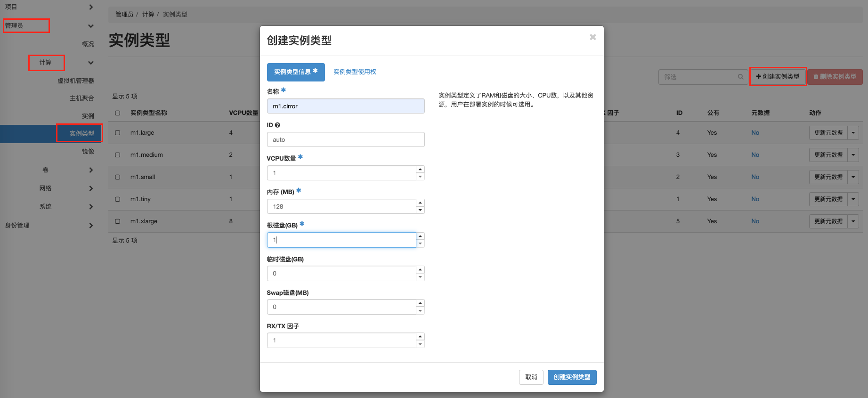Click 更新元数据 for the m1.xlarge row
The image size is (868, 398).
click(x=828, y=221)
